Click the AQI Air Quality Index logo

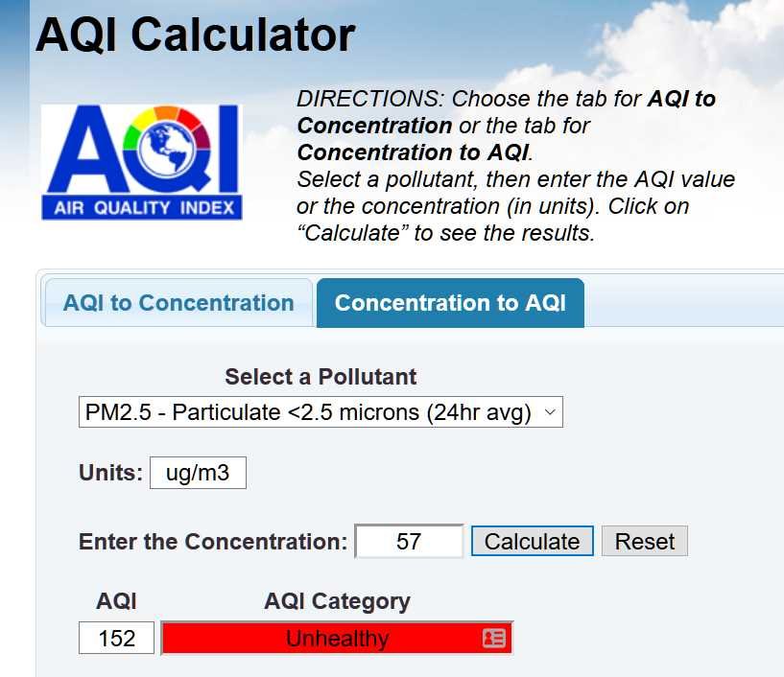click(141, 162)
